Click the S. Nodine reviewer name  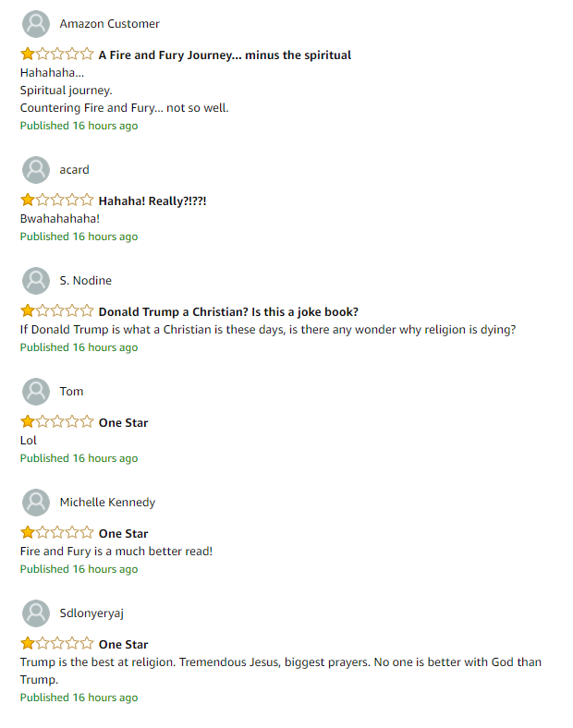click(86, 281)
